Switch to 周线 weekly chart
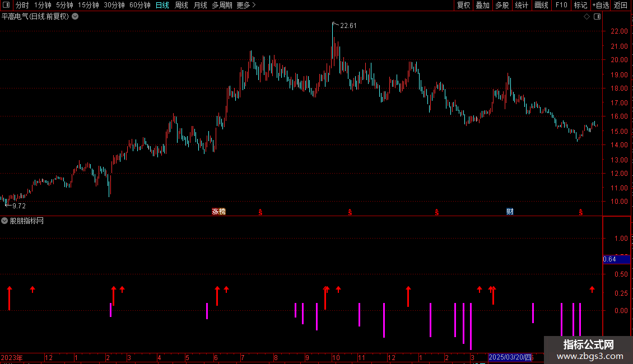The image size is (633, 364). pyautogui.click(x=181, y=5)
